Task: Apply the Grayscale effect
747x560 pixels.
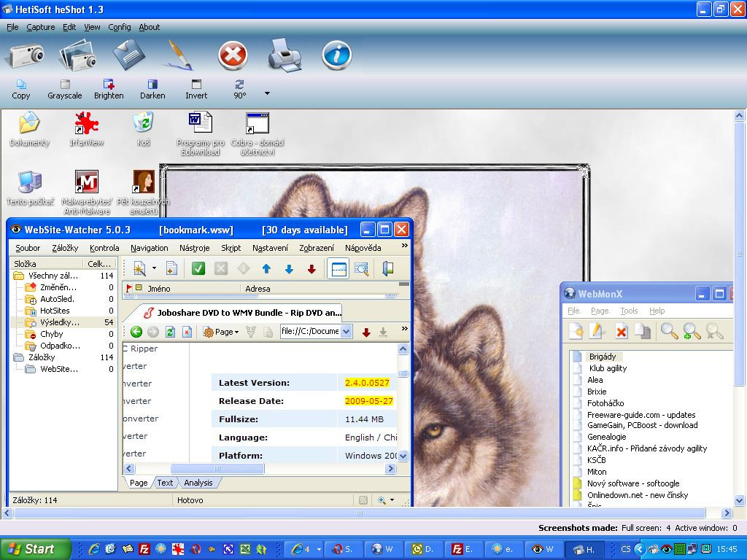Action: pos(65,90)
